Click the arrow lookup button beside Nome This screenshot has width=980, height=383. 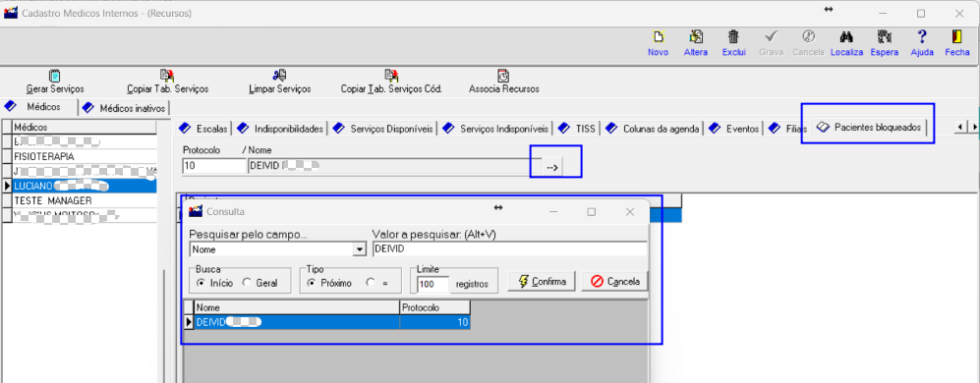(550, 167)
